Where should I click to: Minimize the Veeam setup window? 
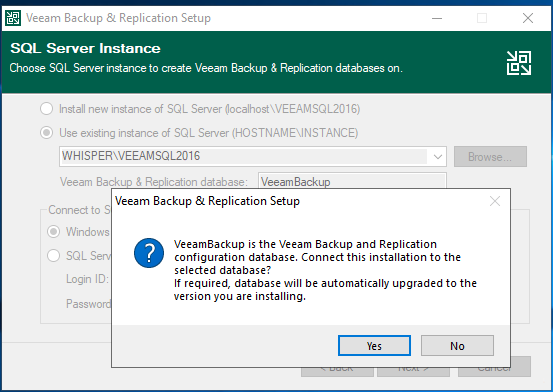pyautogui.click(x=437, y=18)
